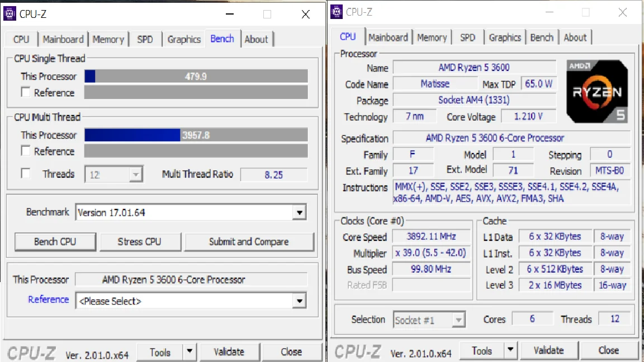The width and height of the screenshot is (644, 362).
Task: Open the Threads count dropdown showing 12
Action: pyautogui.click(x=114, y=174)
